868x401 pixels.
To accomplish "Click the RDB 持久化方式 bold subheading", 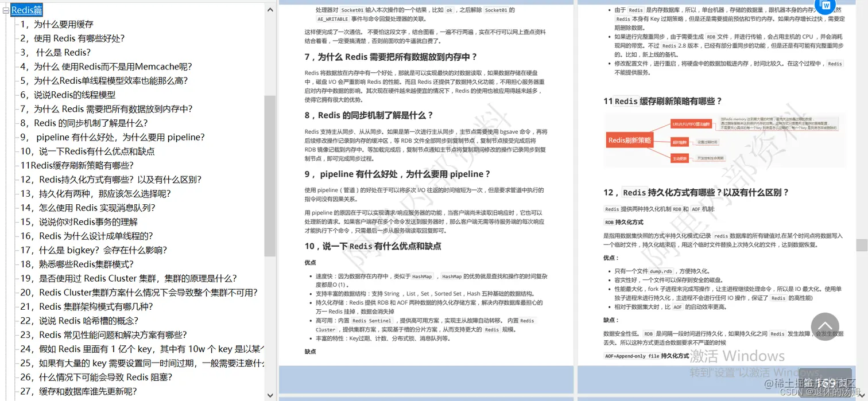I will [623, 222].
